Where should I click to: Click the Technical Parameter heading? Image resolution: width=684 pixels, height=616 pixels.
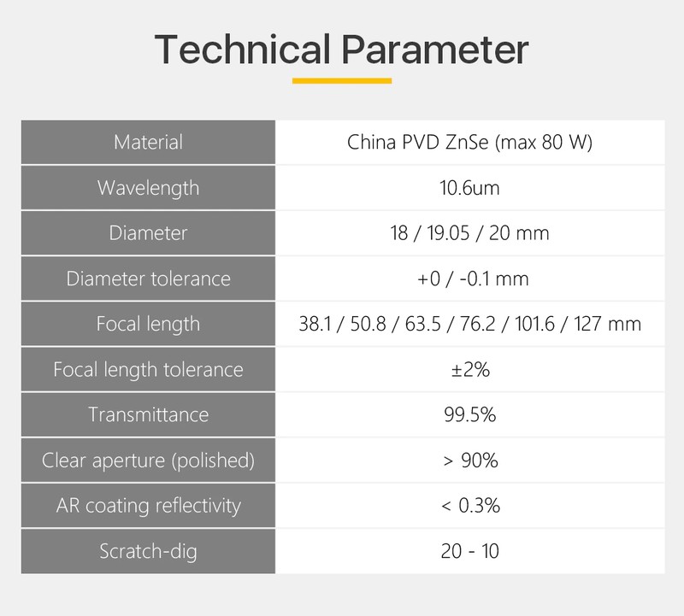pos(341,50)
